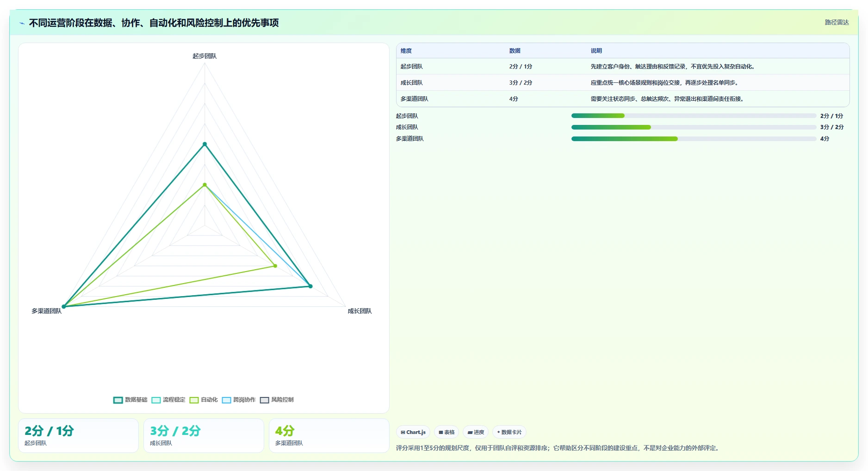Click the light green point on 起步团队 axis
This screenshot has height=471, width=868.
[205, 185]
